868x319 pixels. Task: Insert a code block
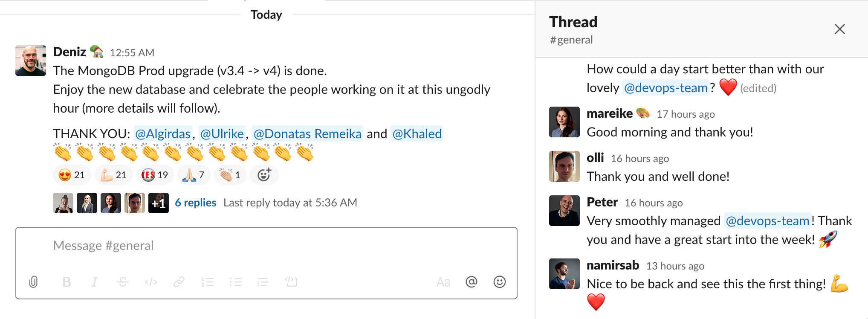pyautogui.click(x=291, y=282)
